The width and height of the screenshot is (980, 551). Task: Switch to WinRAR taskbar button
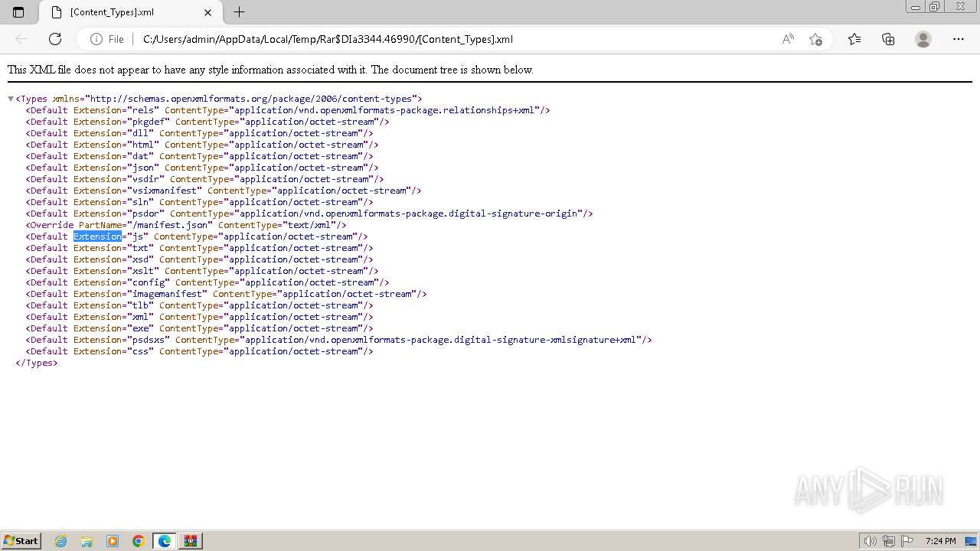[x=191, y=541]
